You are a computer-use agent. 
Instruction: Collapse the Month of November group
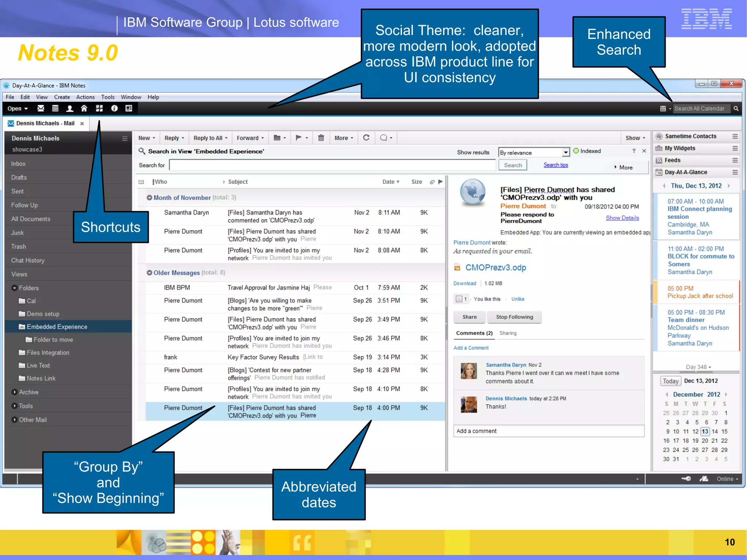click(x=150, y=197)
